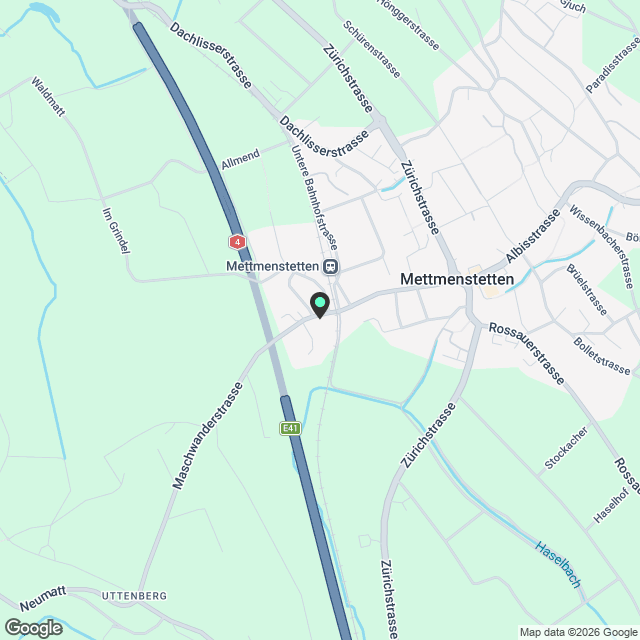Screen dimensions: 640x640
Task: Click the Albisstrasse street label
Action: pos(533,236)
